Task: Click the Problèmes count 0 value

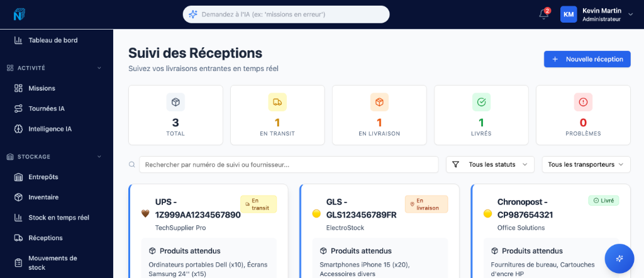Action: click(x=583, y=123)
